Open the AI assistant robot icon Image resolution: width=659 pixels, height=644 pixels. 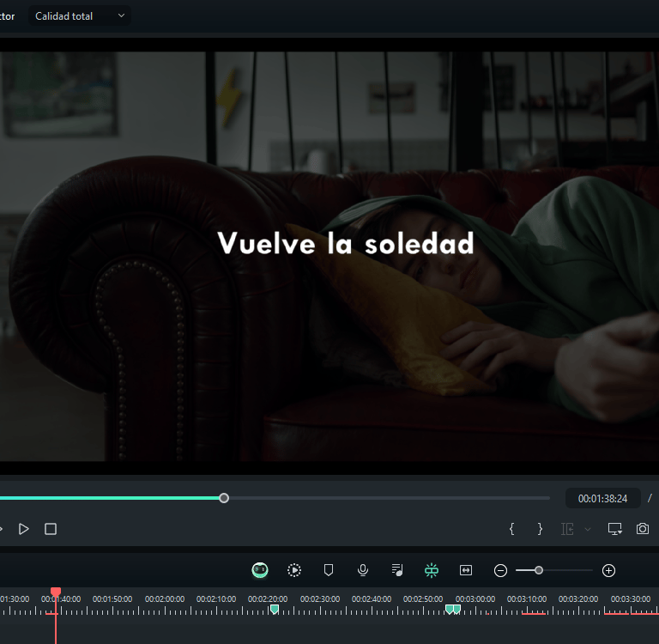260,570
